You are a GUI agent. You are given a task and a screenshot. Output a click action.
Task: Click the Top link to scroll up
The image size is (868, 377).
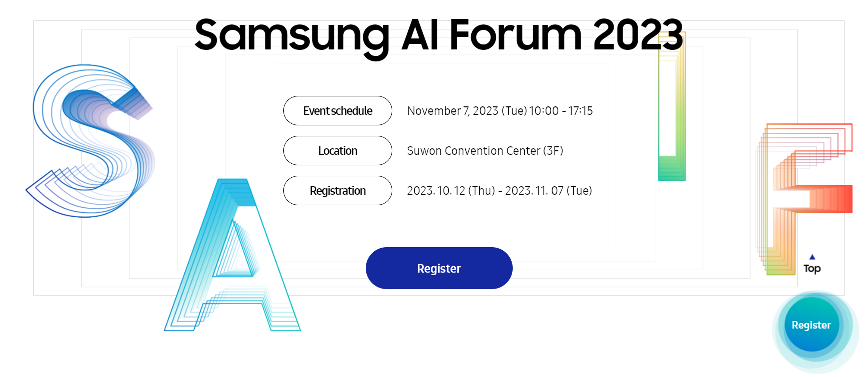(812, 269)
